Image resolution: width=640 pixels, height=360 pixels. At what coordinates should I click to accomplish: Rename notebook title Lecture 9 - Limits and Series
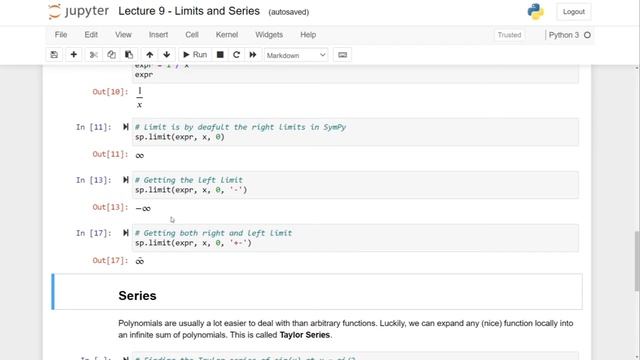(189, 11)
